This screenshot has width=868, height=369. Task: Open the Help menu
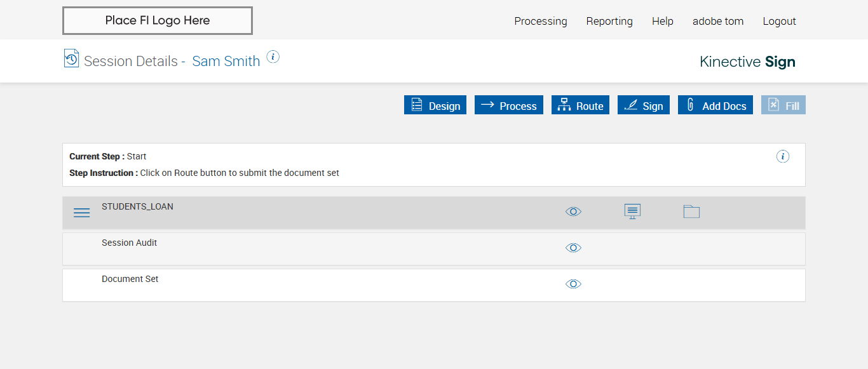[x=663, y=21]
